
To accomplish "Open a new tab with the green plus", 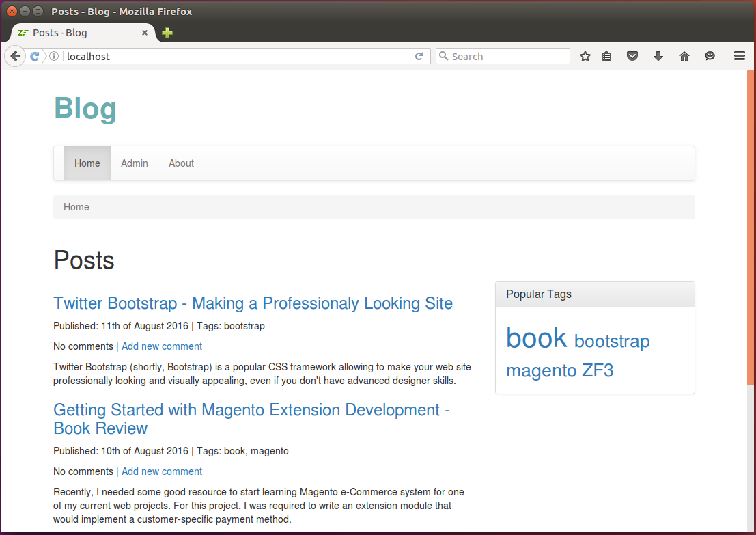I will pos(167,33).
